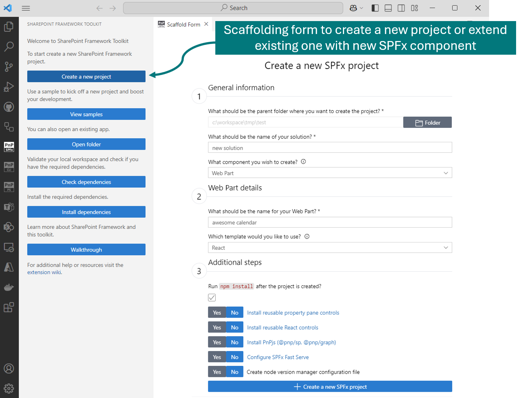
Task: Open the SharePoint icon in activity bar
Action: click(9, 227)
